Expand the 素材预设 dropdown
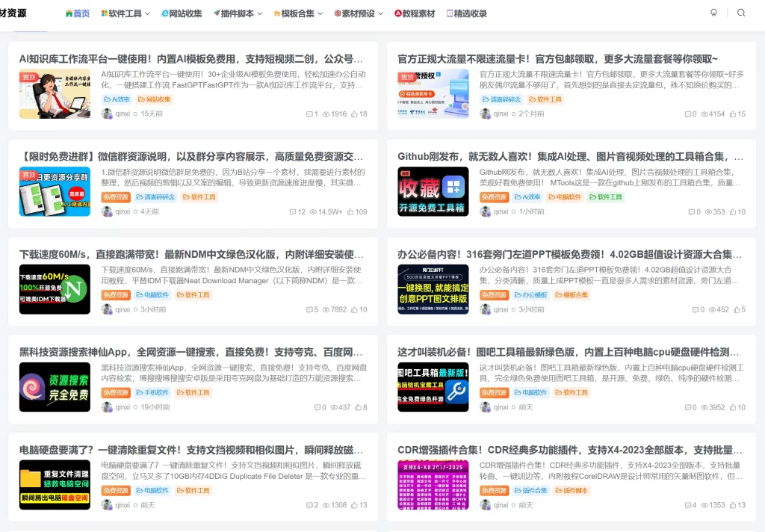Viewport: 765px width, 532px height. tap(357, 13)
